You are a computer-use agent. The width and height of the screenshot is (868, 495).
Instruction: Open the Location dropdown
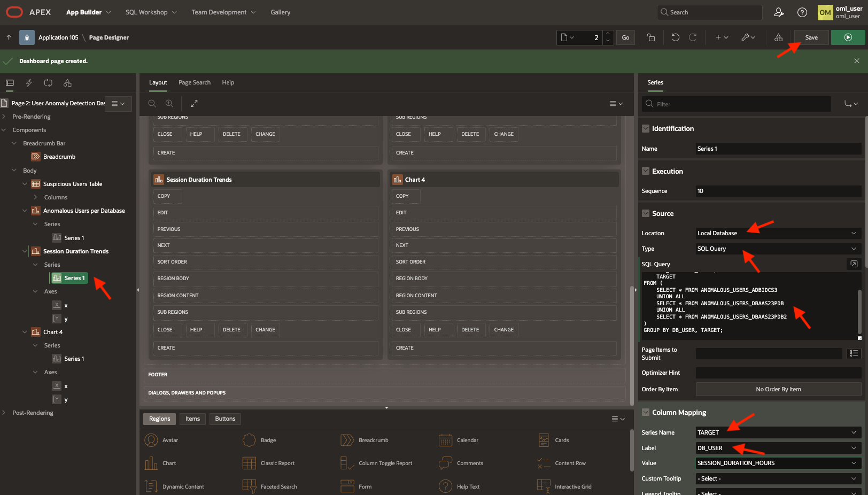[778, 233]
